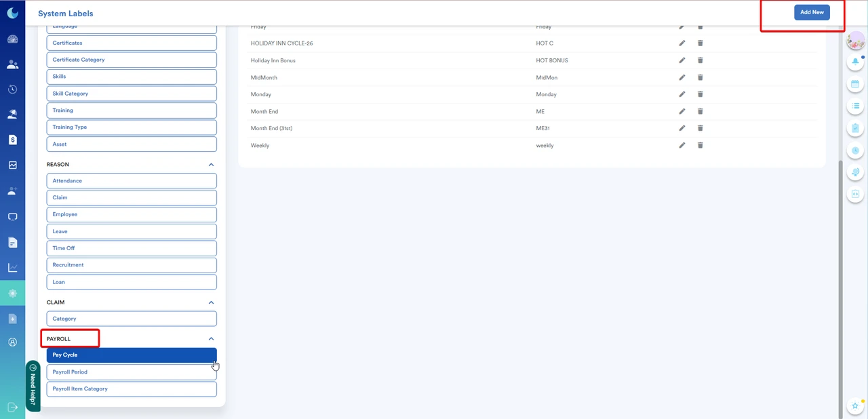Select the Payroll Period label

tap(132, 372)
